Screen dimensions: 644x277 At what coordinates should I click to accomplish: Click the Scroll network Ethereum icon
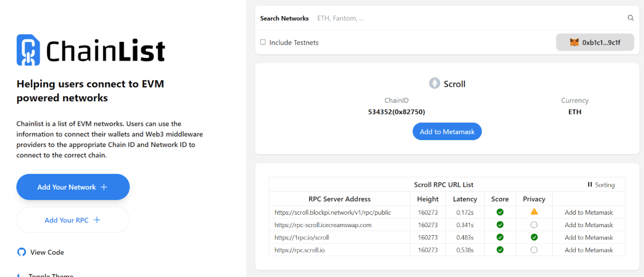(x=434, y=84)
